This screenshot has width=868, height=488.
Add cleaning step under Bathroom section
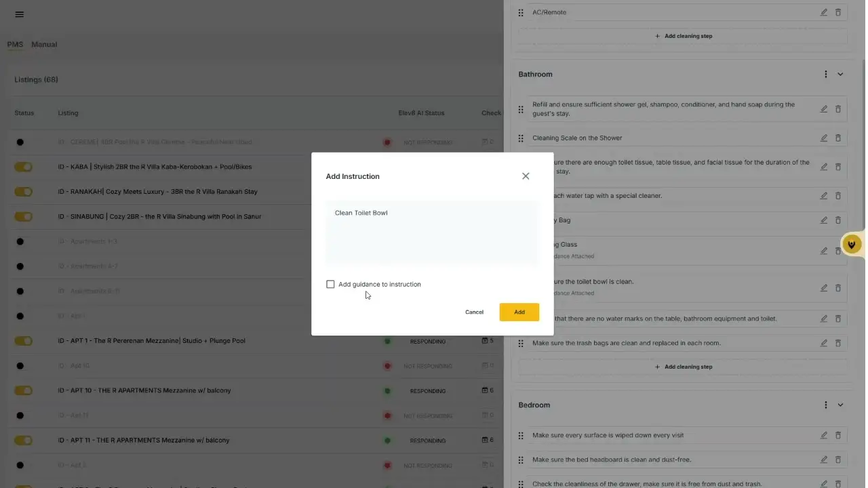[x=684, y=367]
